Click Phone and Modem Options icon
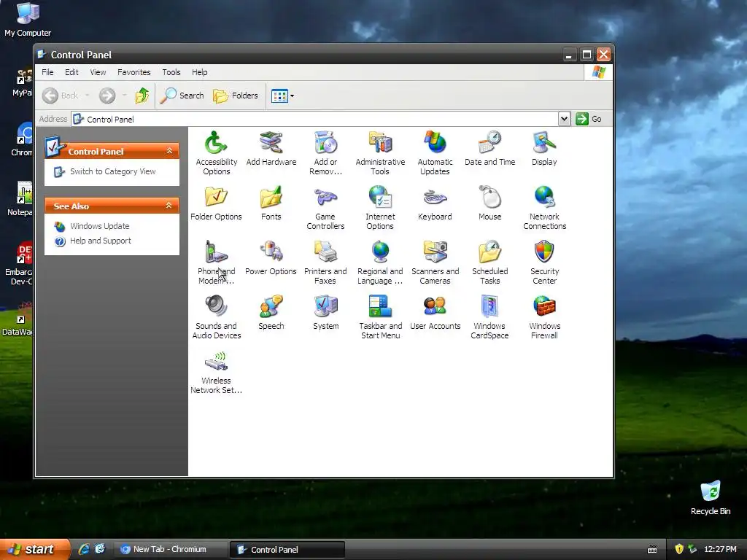The width and height of the screenshot is (747, 560). [x=216, y=262]
